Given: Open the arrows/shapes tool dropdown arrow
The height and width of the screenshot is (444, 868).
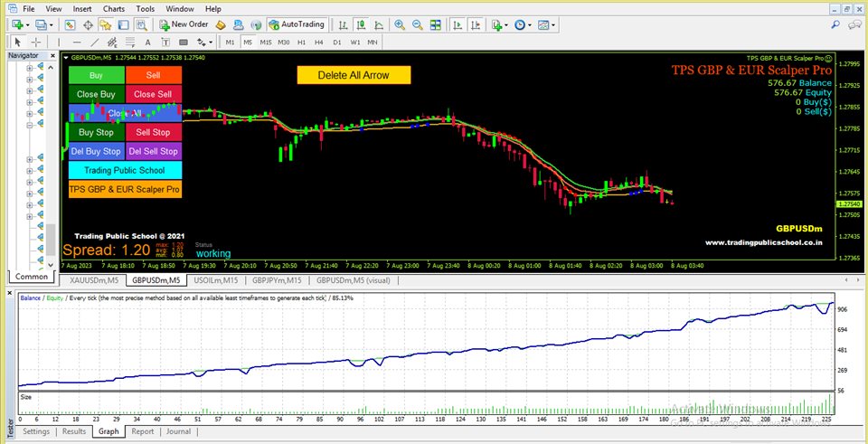Looking at the screenshot, I should tap(211, 43).
